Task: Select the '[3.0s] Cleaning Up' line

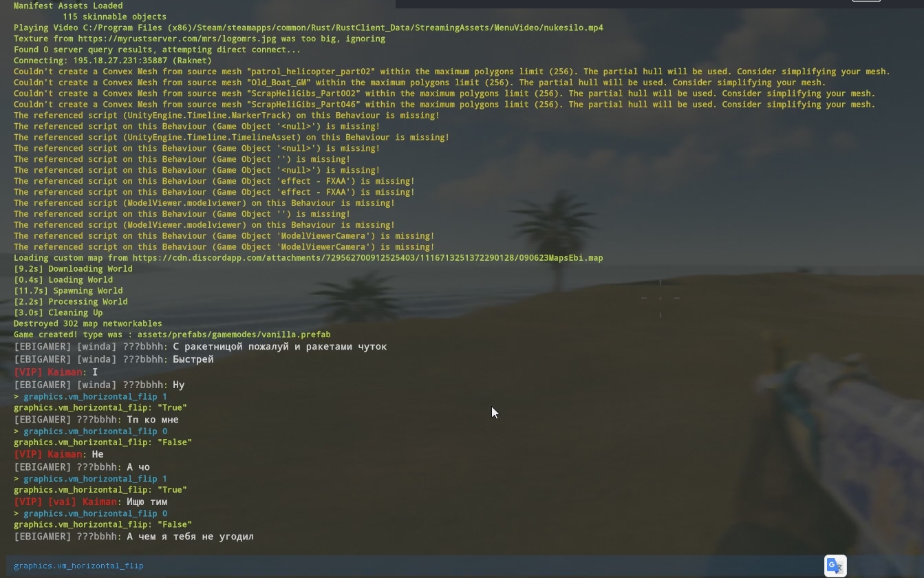Action: pyautogui.click(x=58, y=313)
